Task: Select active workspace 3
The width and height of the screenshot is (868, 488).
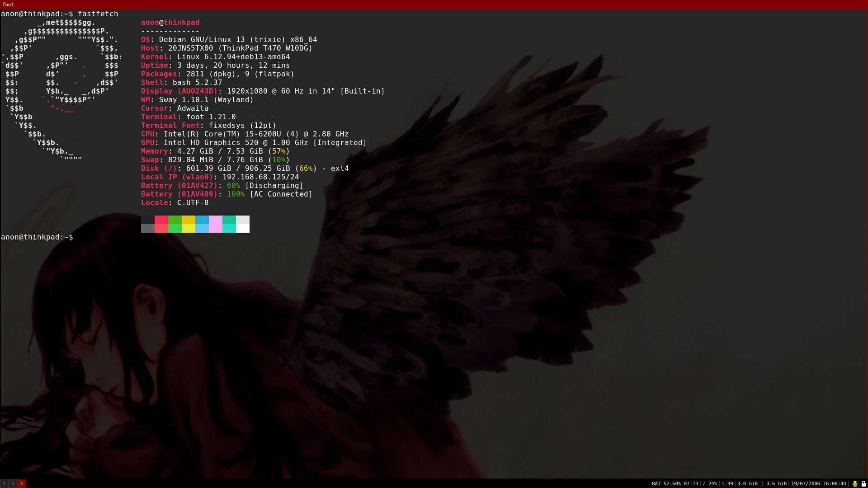Action: 21,483
